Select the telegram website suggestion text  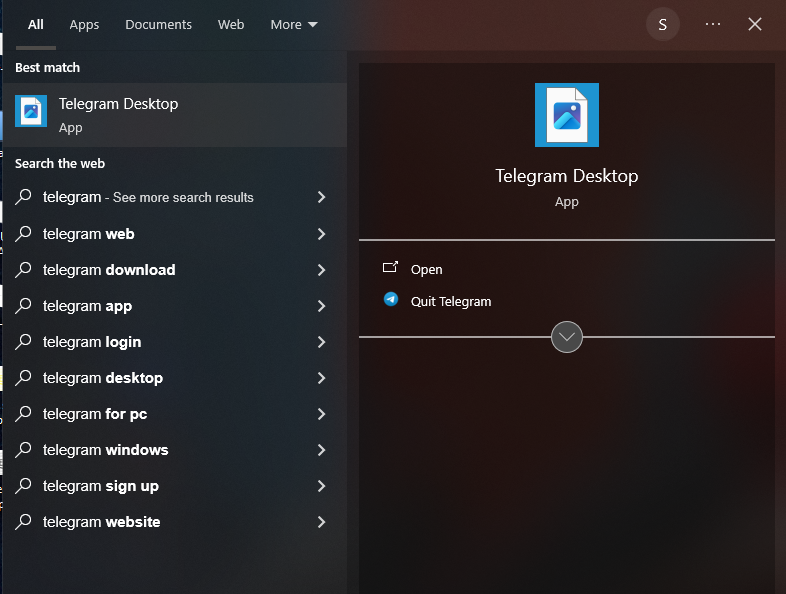101,522
